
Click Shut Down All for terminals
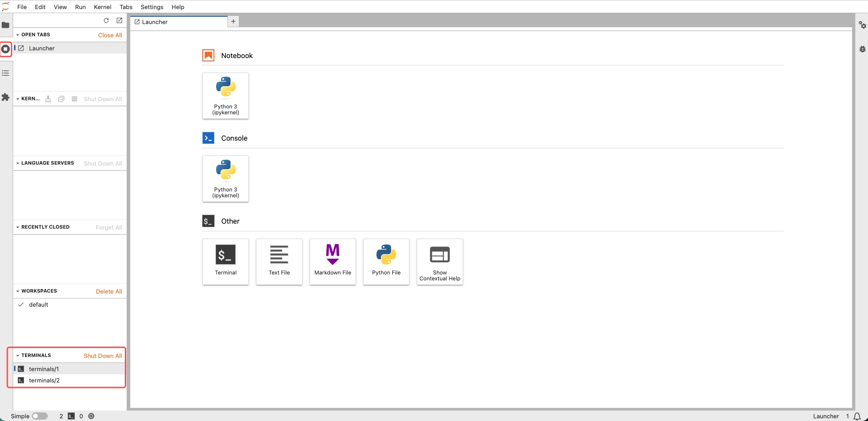103,356
